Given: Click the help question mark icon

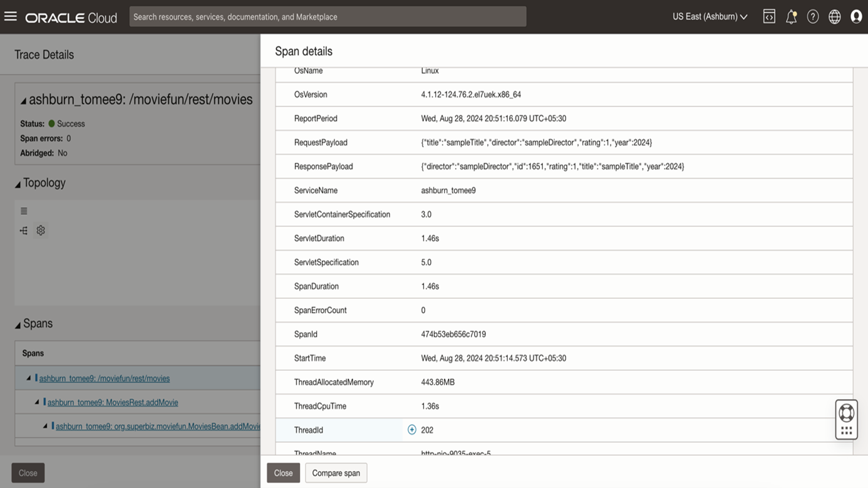Looking at the screenshot, I should pos(813,17).
